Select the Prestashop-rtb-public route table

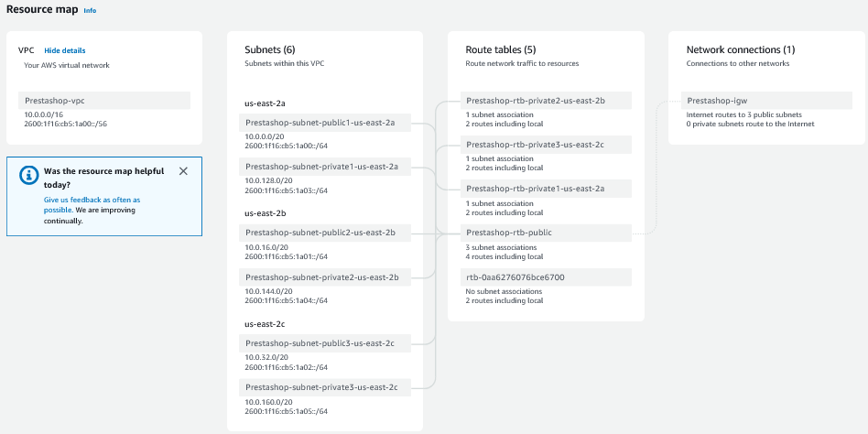tap(509, 233)
